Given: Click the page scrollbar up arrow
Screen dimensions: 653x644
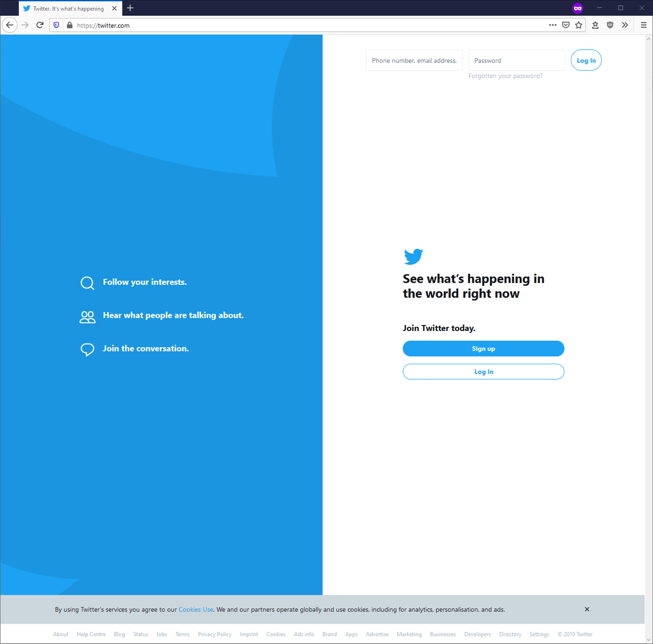Looking at the screenshot, I should (649, 39).
